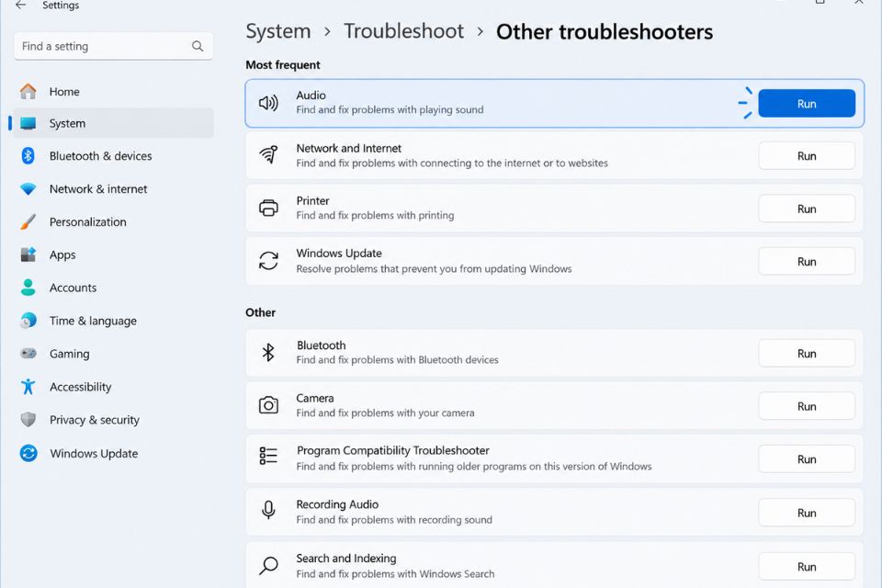Click the Program Compatibility Troubleshooter list icon

coord(268,455)
